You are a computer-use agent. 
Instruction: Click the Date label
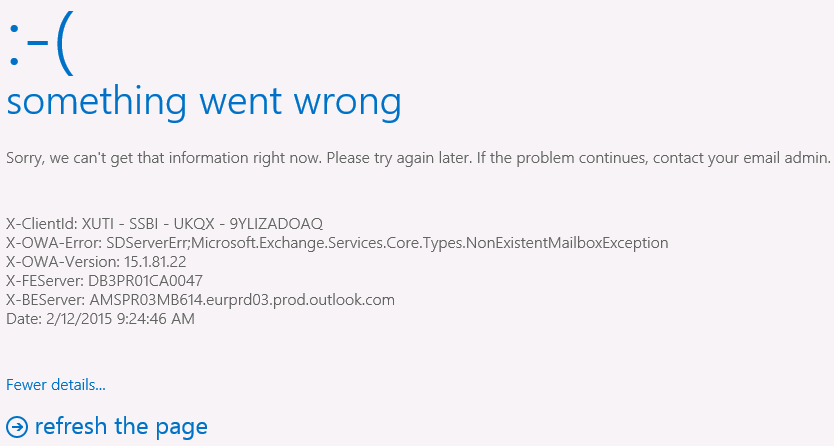click(x=21, y=319)
